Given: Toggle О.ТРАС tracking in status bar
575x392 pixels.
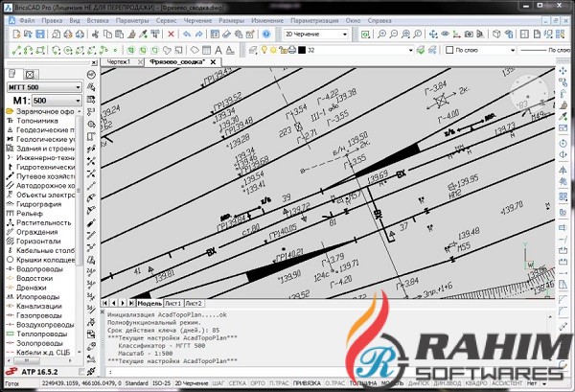Looking at the screenshot, I should (x=335, y=383).
